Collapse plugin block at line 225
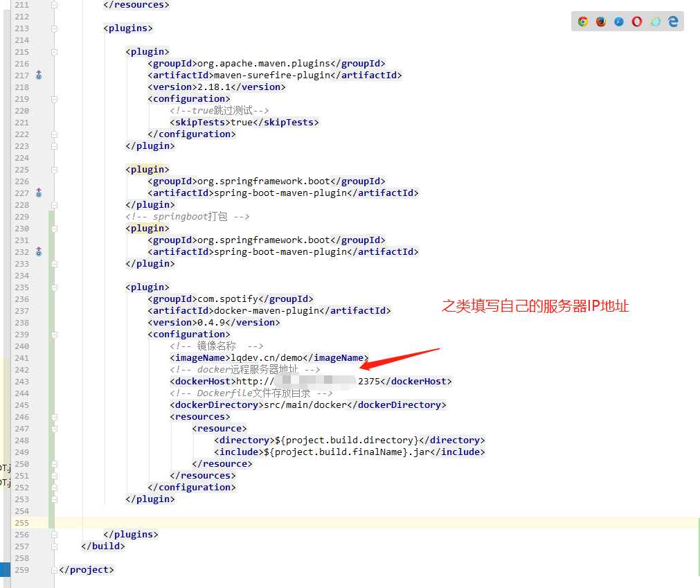Image resolution: width=700 pixels, height=588 pixels. (54, 170)
